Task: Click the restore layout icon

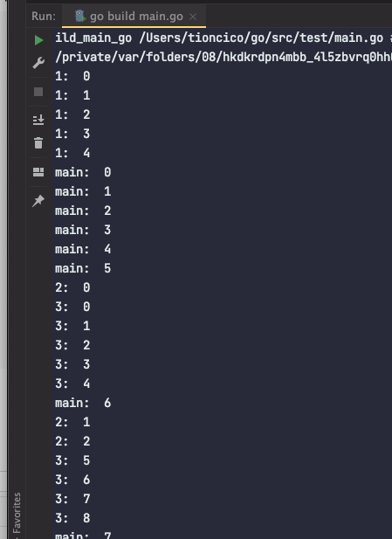Action: coord(38,172)
